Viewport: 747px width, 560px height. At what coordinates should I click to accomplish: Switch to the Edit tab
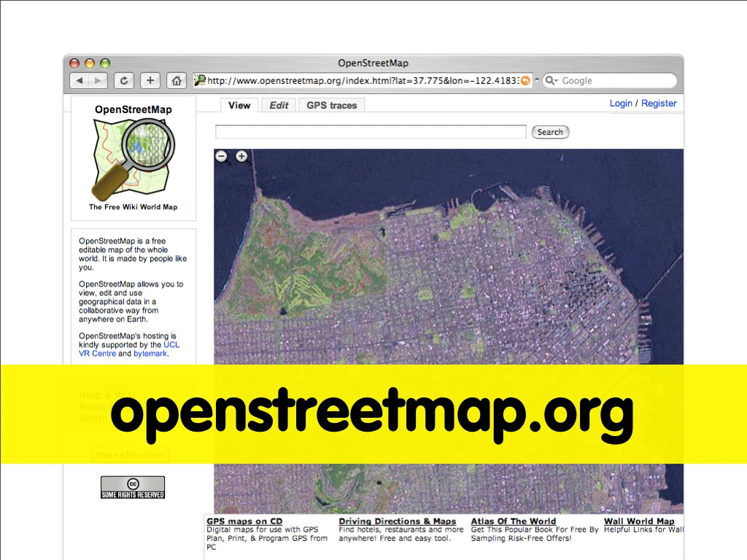click(279, 105)
